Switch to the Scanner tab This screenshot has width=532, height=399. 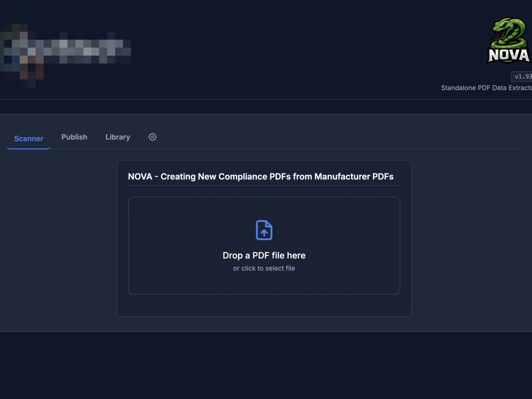pos(29,138)
